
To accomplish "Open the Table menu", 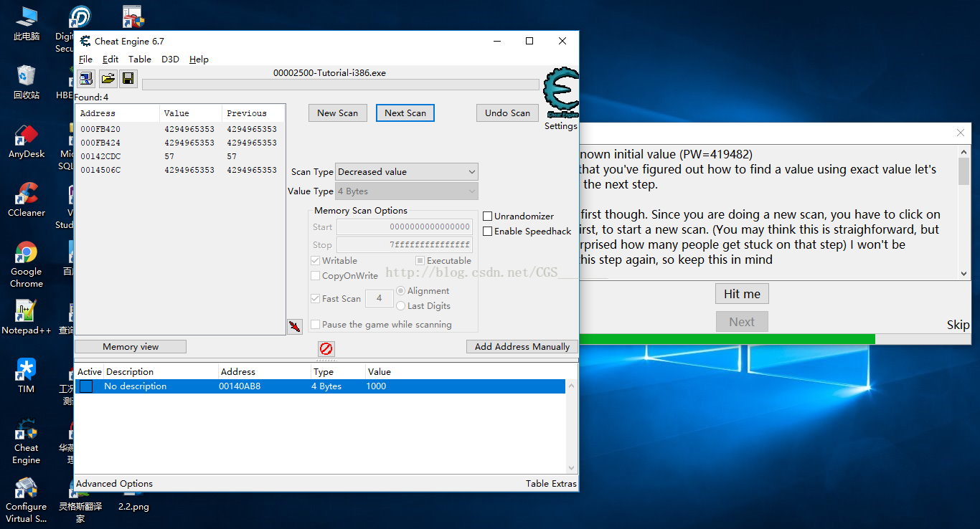I will 139,59.
